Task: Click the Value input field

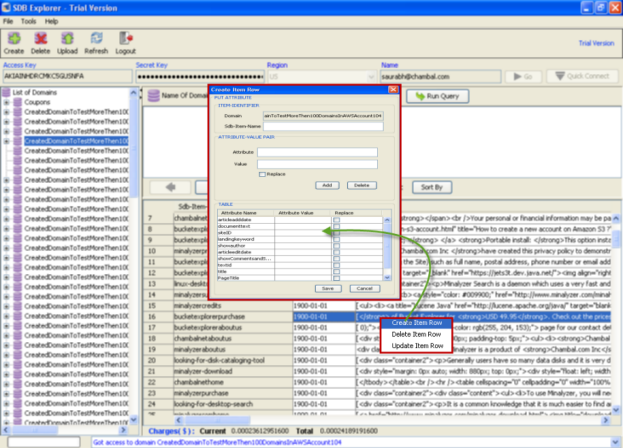Action: pyautogui.click(x=317, y=164)
